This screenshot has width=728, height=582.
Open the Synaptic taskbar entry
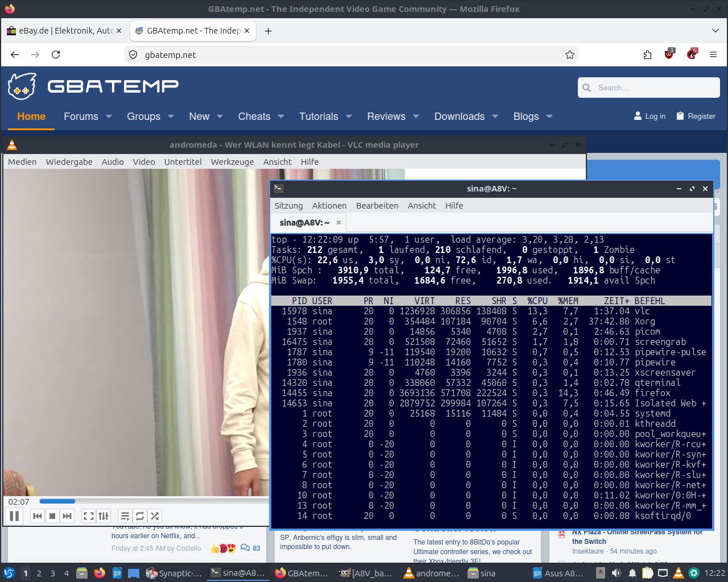[x=173, y=573]
